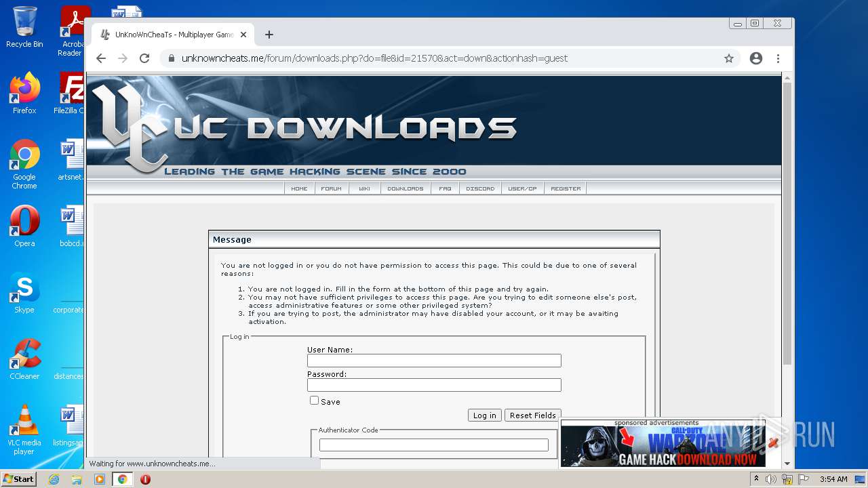868x488 pixels.
Task: Open the WIKI nav item
Action: click(364, 188)
